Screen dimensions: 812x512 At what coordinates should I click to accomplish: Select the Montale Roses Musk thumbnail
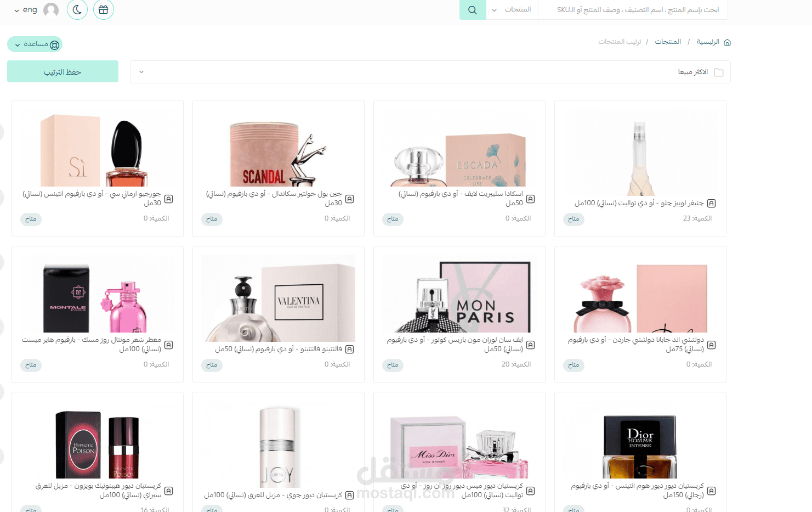tap(98, 294)
